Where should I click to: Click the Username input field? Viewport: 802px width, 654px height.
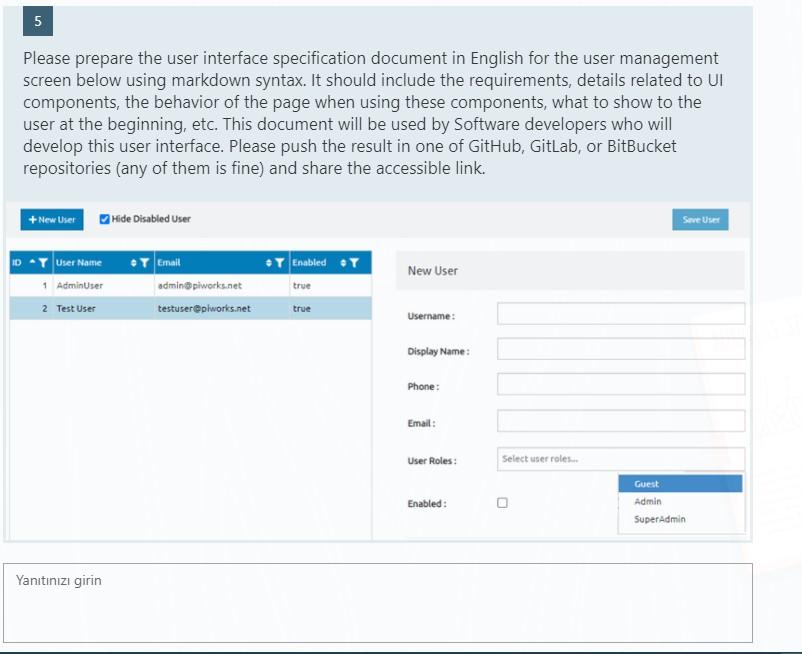(620, 313)
